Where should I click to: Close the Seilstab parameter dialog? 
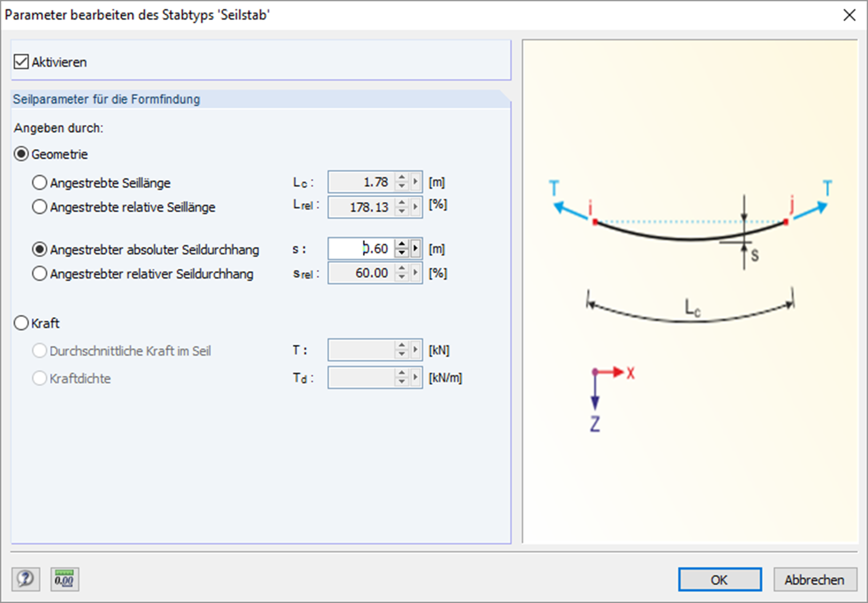(x=850, y=15)
